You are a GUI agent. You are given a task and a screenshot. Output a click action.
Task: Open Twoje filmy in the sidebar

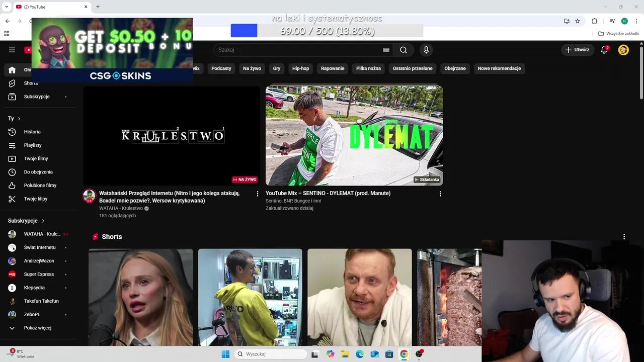[40, 158]
